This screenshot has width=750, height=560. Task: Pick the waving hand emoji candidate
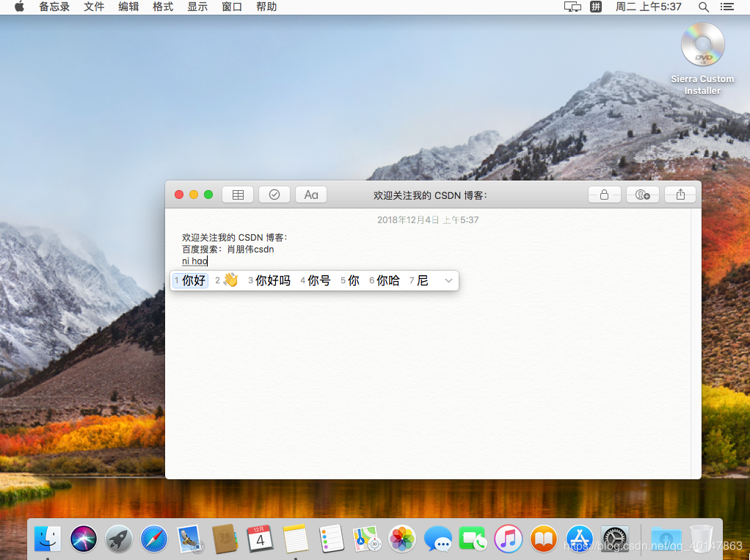click(230, 280)
